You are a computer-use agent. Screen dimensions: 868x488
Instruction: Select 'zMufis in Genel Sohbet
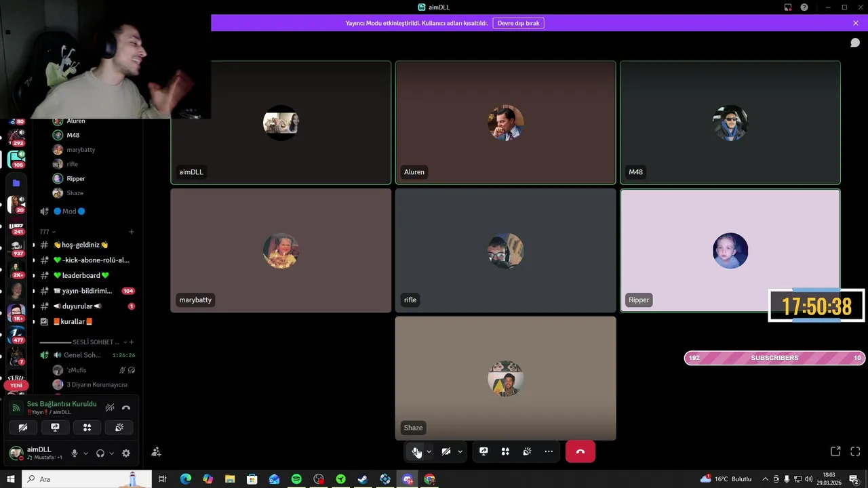pyautogui.click(x=93, y=370)
